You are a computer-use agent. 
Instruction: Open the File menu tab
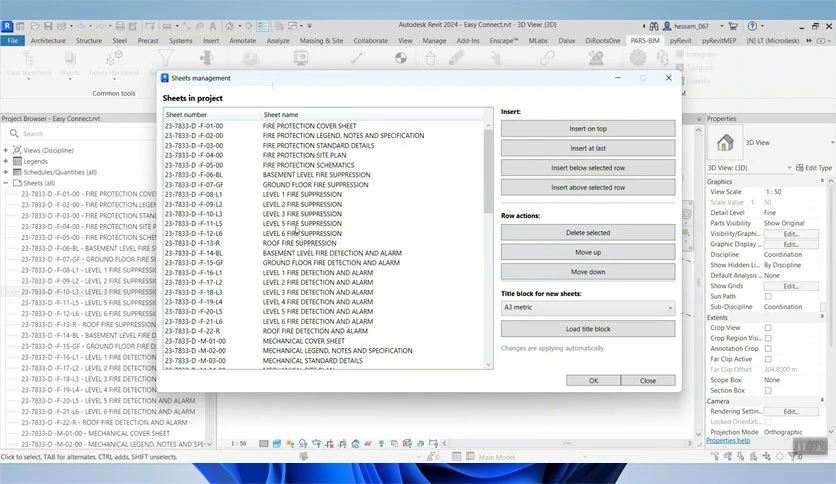(13, 41)
